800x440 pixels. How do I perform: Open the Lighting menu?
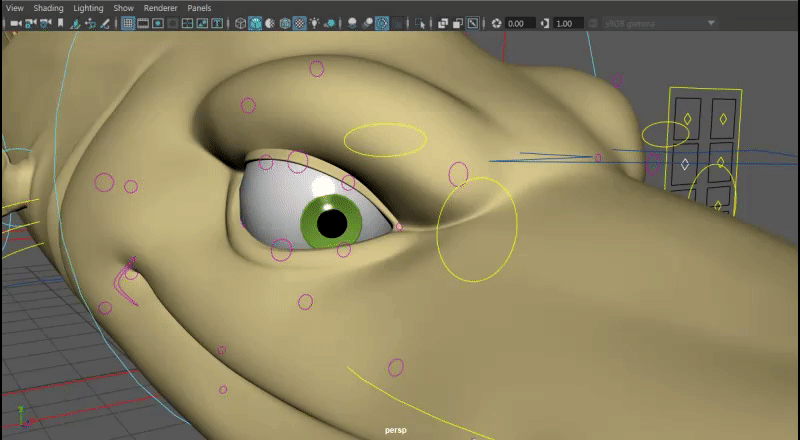88,8
